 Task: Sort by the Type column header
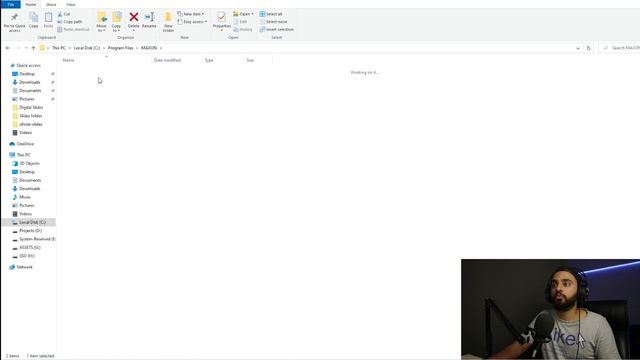click(x=209, y=60)
